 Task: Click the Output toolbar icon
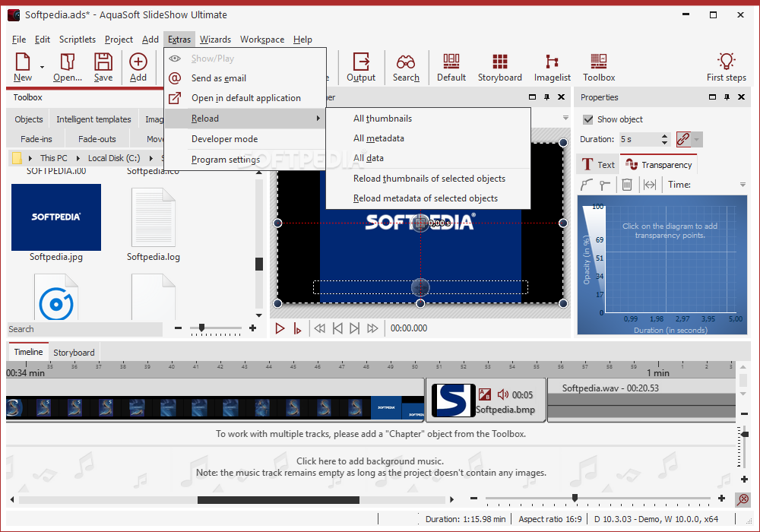361,67
